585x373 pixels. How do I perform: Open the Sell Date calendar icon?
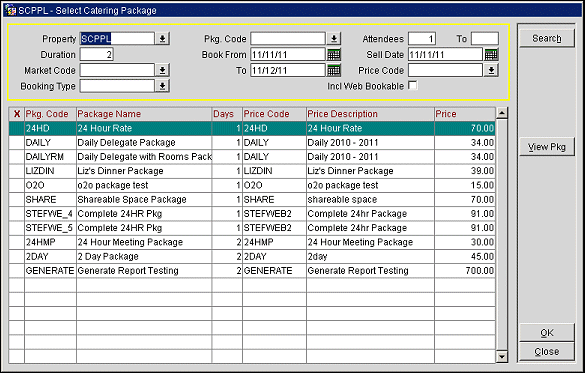point(491,55)
